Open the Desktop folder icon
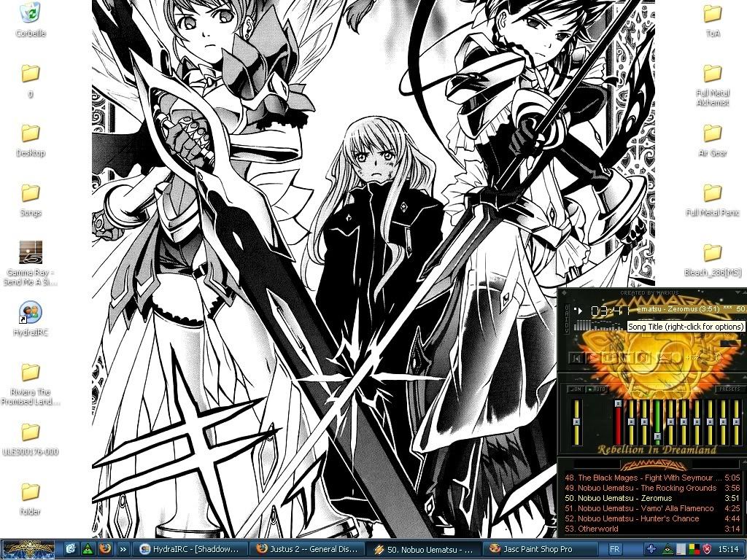 coord(30,140)
